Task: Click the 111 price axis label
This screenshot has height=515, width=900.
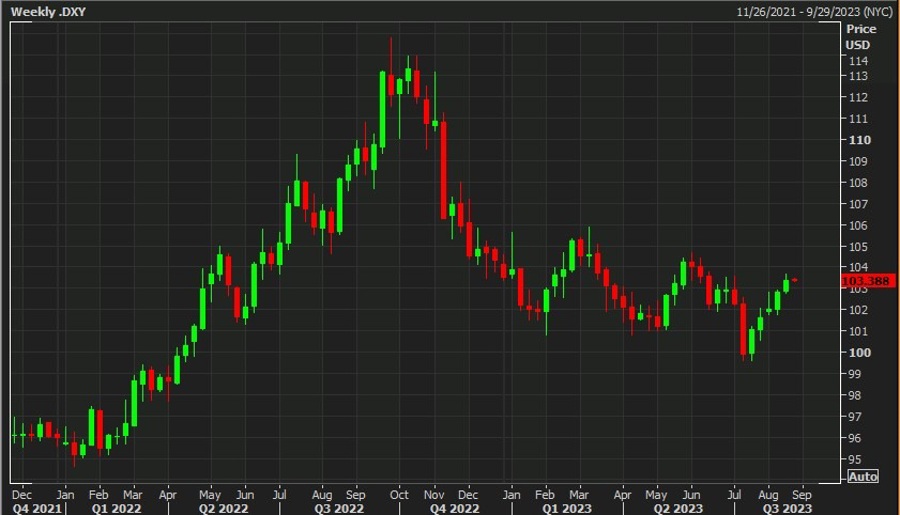Action: coord(859,119)
